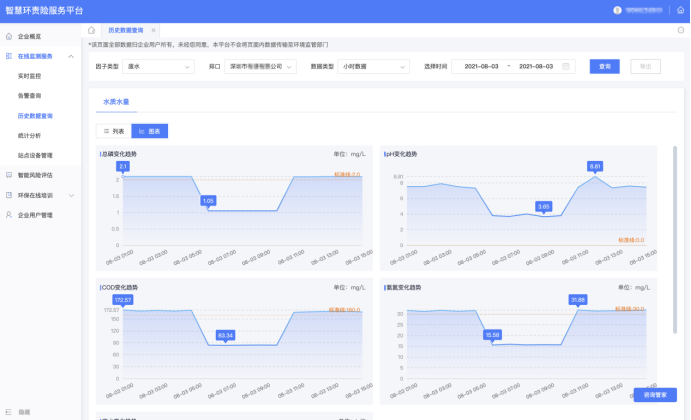Click the user avatar in header
This screenshot has height=420, width=691.
[x=617, y=10]
